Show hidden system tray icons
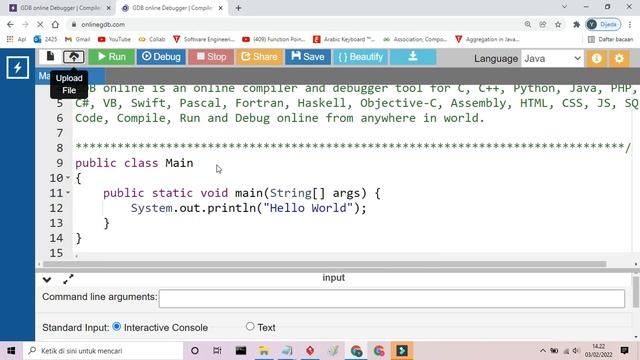This screenshot has width=640, height=360. pos(543,351)
